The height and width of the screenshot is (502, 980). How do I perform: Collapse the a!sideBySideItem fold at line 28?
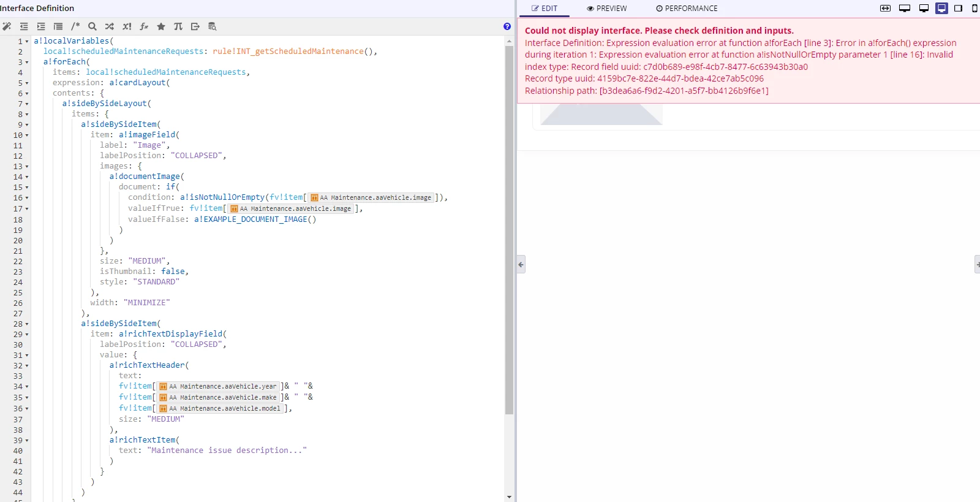click(27, 324)
